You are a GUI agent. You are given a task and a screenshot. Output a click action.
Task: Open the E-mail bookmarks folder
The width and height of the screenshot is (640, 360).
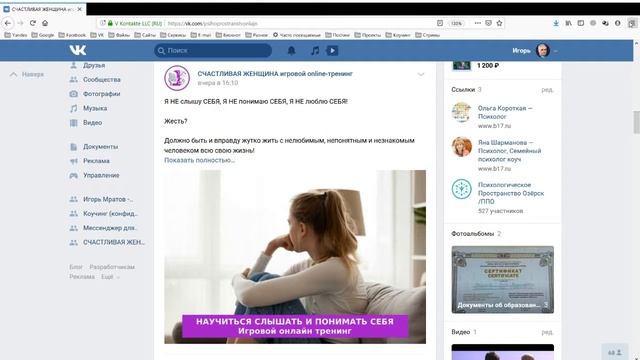201,35
